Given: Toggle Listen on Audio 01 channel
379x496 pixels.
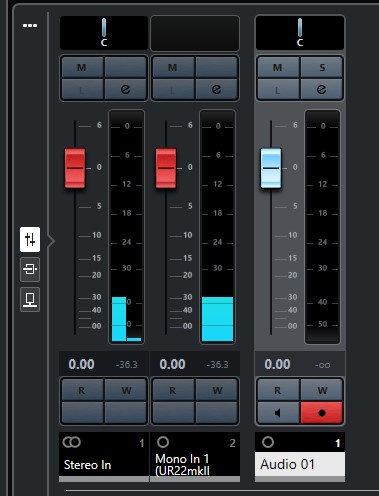Looking at the screenshot, I should point(278,89).
